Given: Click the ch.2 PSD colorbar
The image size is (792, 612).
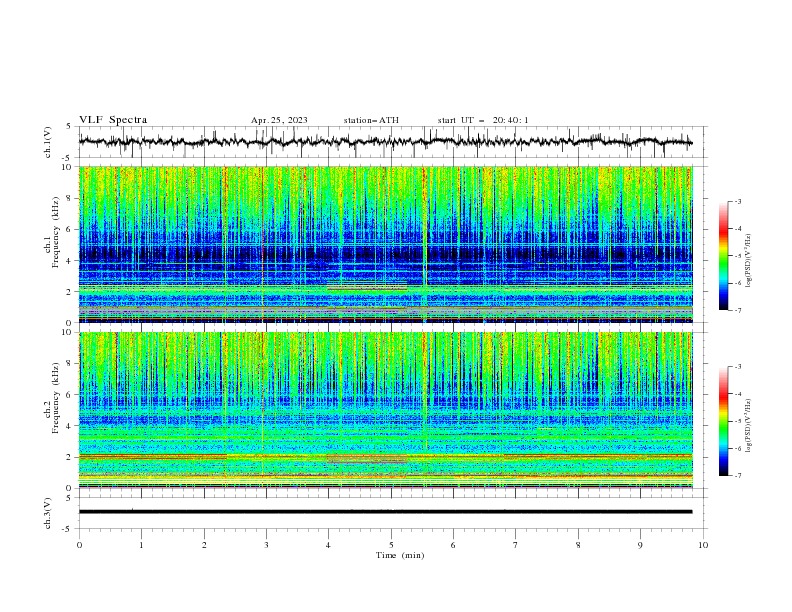Looking at the screenshot, I should pyautogui.click(x=723, y=421).
